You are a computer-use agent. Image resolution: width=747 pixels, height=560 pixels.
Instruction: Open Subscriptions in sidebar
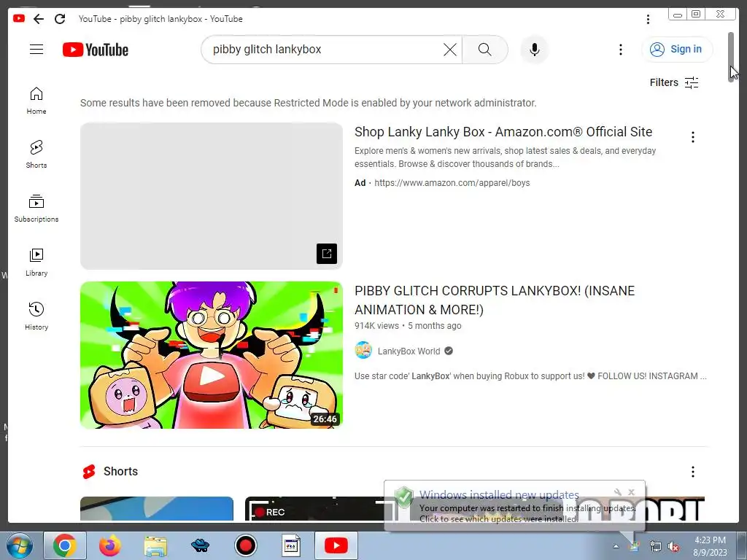click(36, 208)
